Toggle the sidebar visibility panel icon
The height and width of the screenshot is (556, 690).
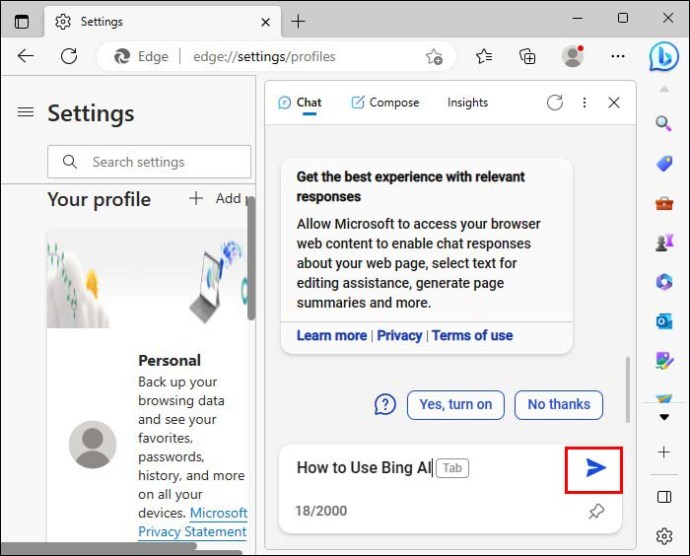coord(664,497)
